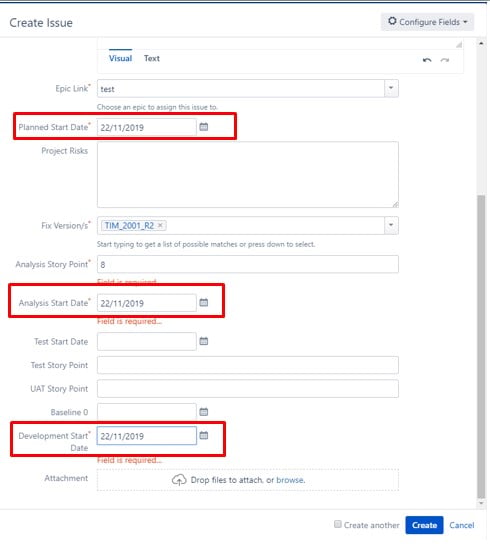Screen dimensions: 490x544
Task: Click the Create Issue dialog title
Action: click(x=41, y=23)
